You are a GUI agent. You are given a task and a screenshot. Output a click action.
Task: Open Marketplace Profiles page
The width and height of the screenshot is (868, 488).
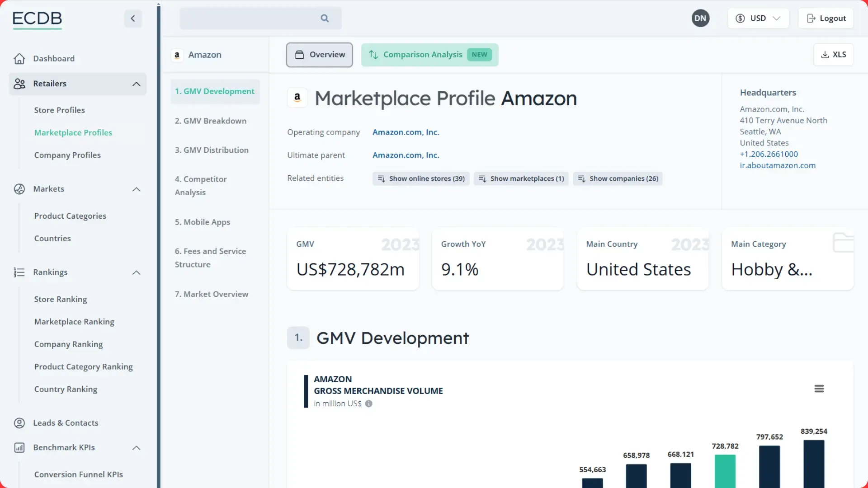(73, 133)
